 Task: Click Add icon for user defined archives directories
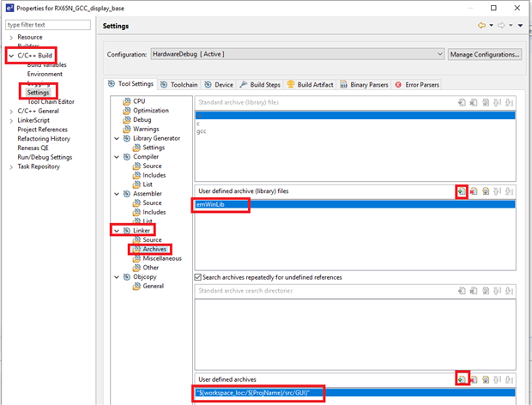point(462,378)
